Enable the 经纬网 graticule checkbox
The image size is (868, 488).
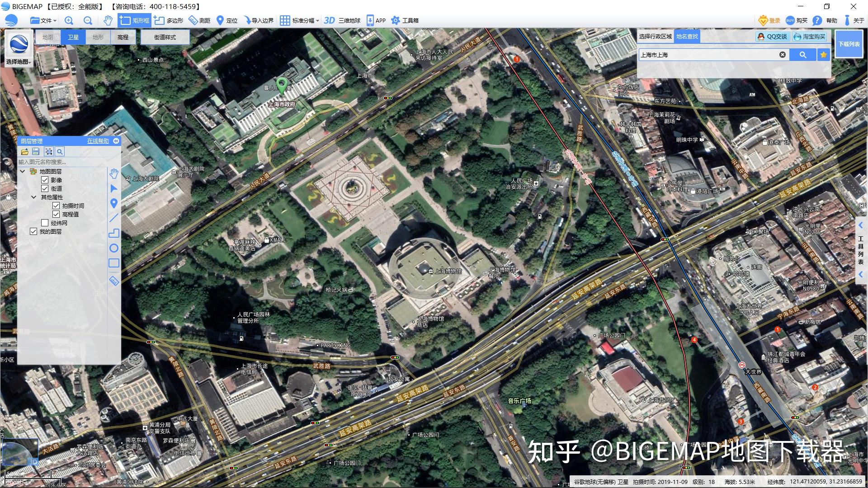(45, 223)
